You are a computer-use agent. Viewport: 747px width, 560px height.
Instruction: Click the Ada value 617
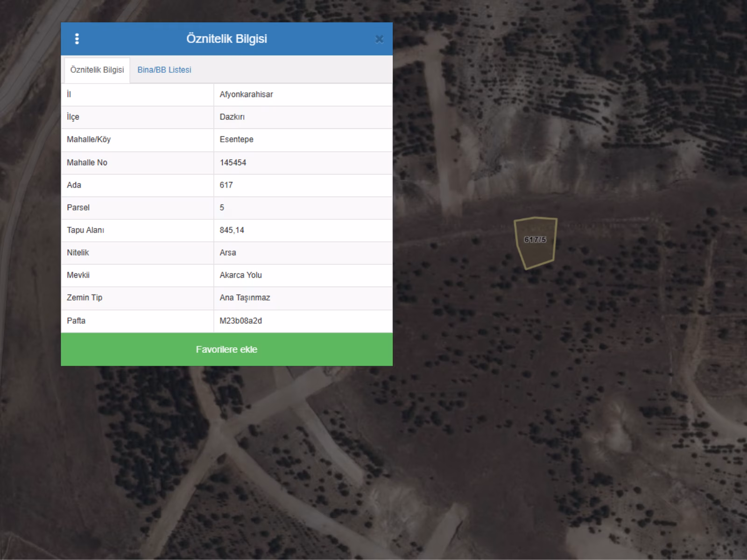pyautogui.click(x=226, y=185)
